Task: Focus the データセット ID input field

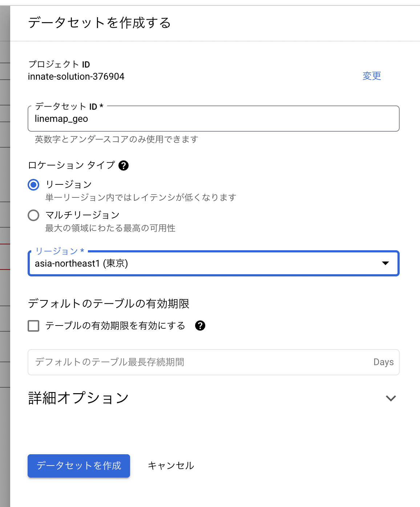Action: click(214, 119)
